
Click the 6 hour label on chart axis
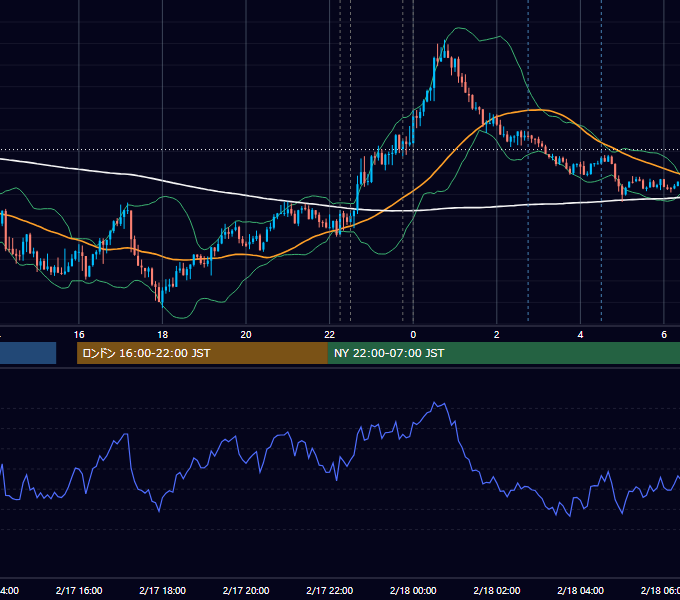(664, 335)
